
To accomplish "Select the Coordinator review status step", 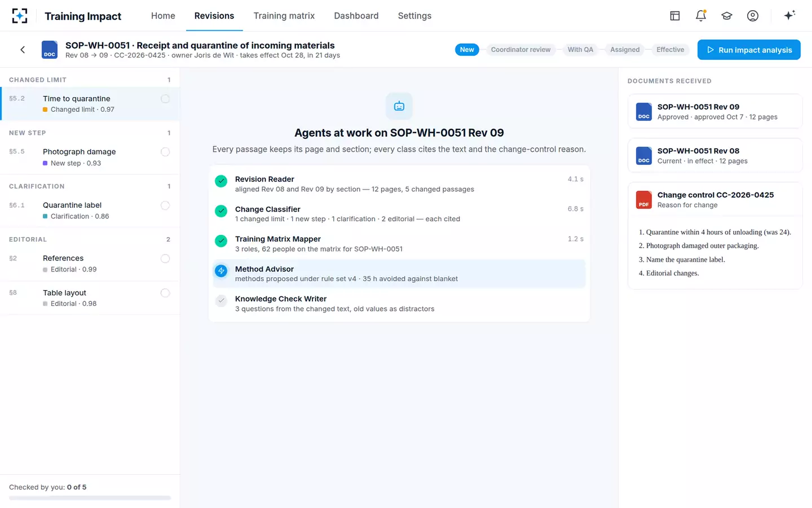I will tap(520, 50).
